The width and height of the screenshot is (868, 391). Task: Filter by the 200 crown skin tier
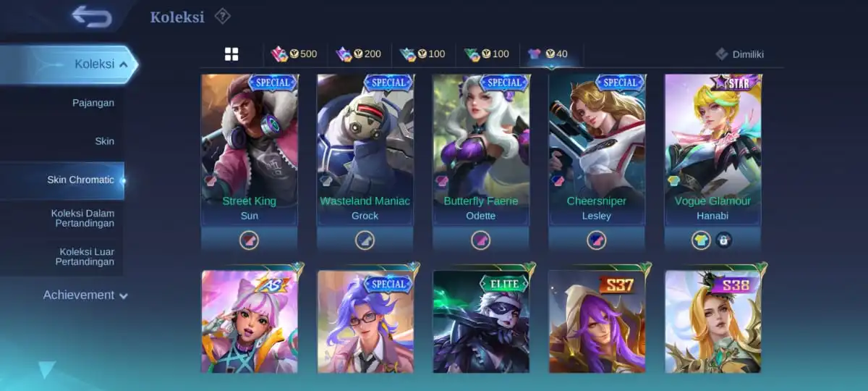(x=359, y=54)
